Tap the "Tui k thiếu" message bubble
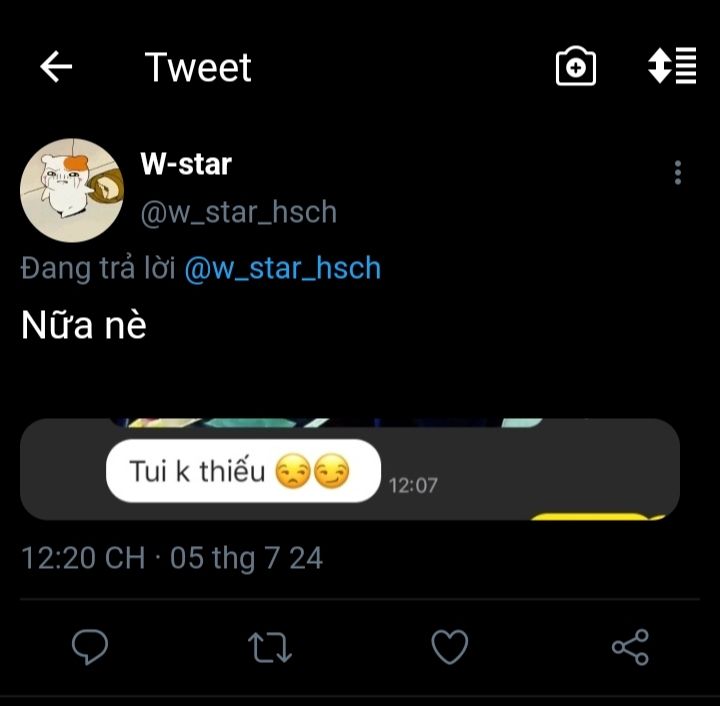The image size is (720, 706). click(243, 470)
